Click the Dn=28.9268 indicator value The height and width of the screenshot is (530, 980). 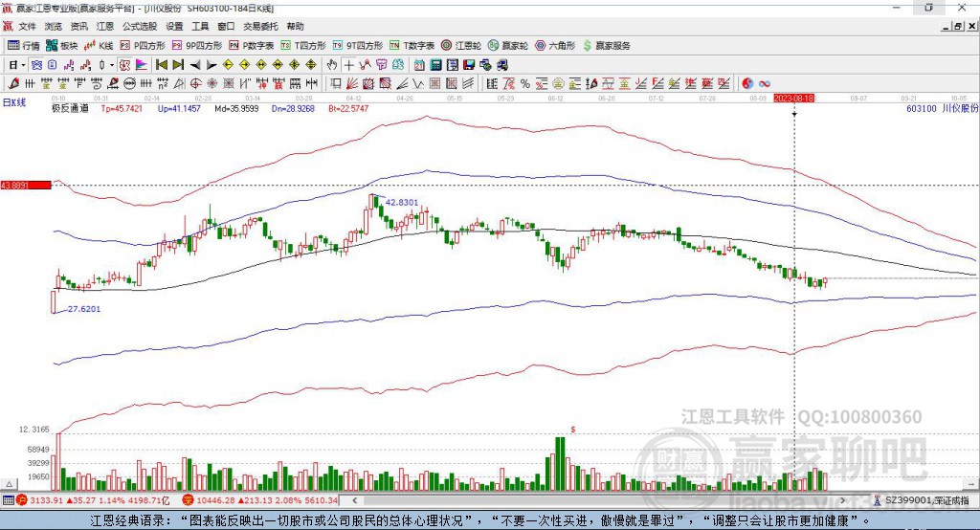(293, 109)
